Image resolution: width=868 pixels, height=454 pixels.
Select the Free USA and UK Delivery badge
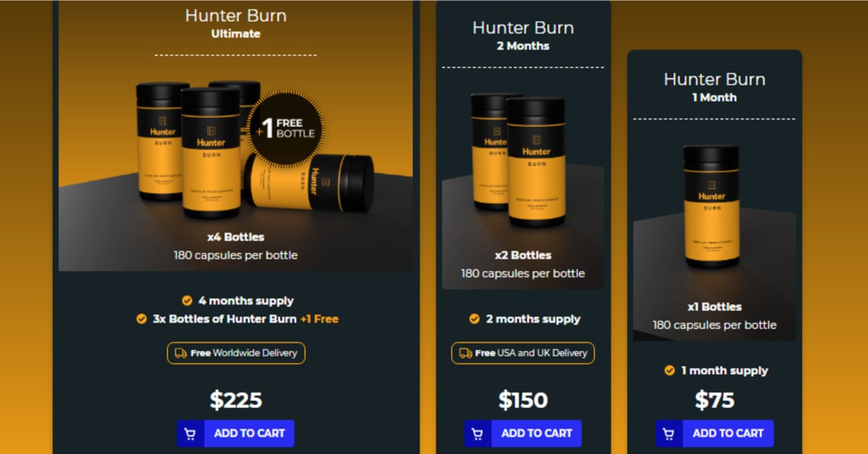(x=523, y=354)
